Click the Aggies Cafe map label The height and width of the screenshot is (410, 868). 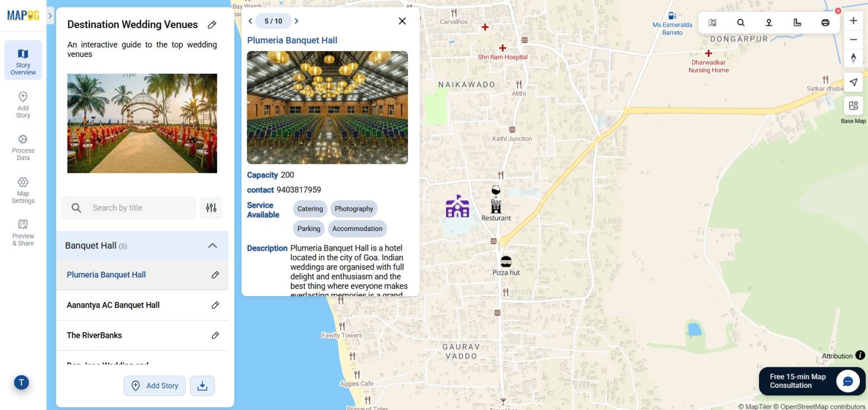356,383
